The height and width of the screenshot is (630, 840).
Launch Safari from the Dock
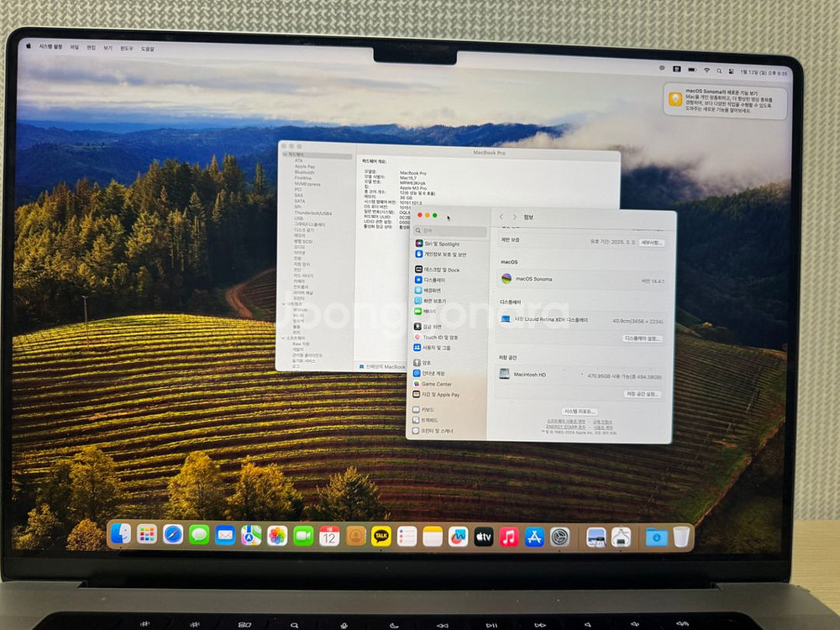pos(173,534)
